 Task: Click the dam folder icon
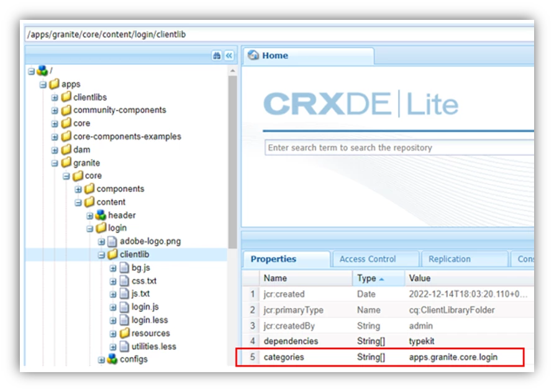tap(66, 150)
